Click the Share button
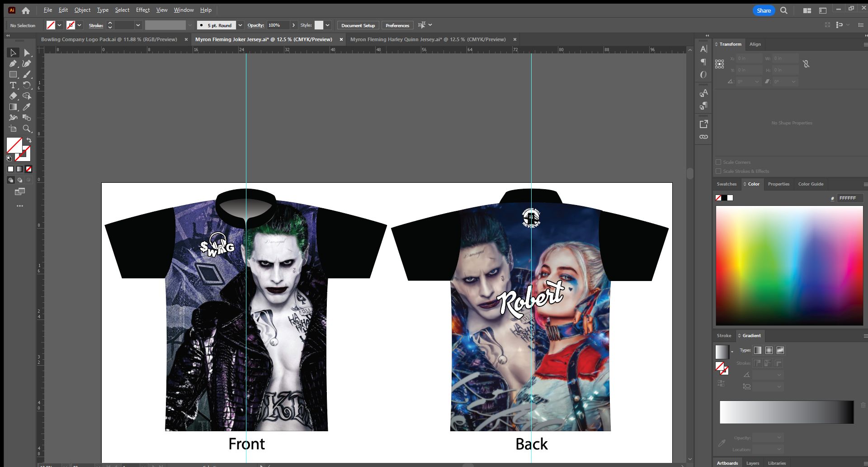 [x=764, y=10]
